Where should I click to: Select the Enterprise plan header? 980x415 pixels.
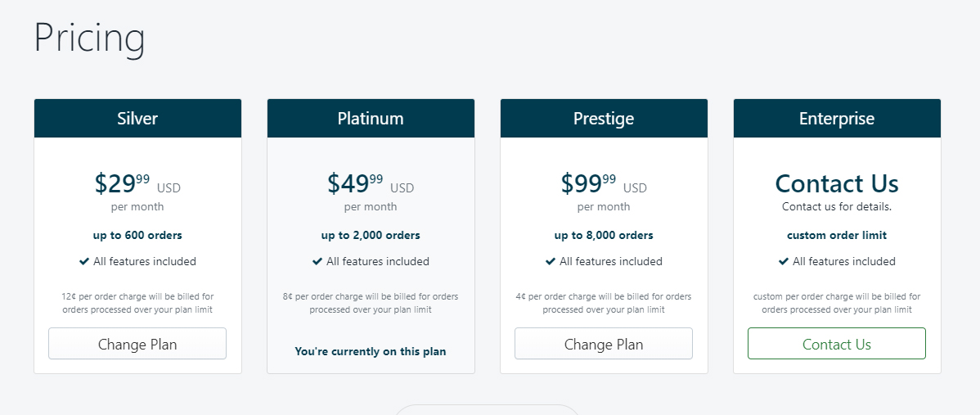[837, 118]
